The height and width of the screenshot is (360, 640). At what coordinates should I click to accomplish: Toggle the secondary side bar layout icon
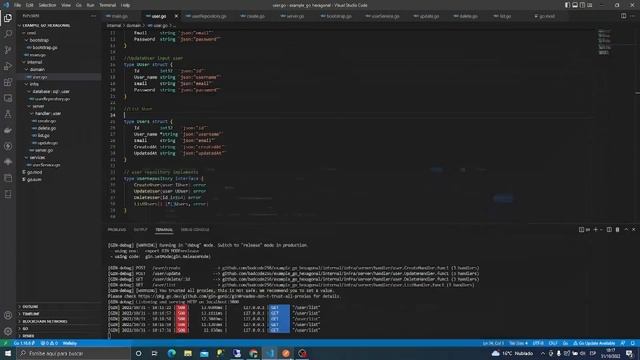click(x=582, y=5)
